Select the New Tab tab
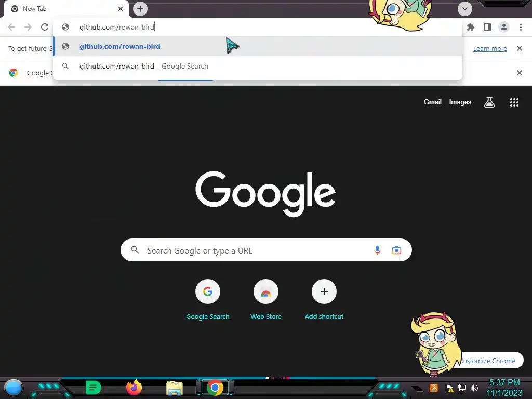 click(66, 9)
